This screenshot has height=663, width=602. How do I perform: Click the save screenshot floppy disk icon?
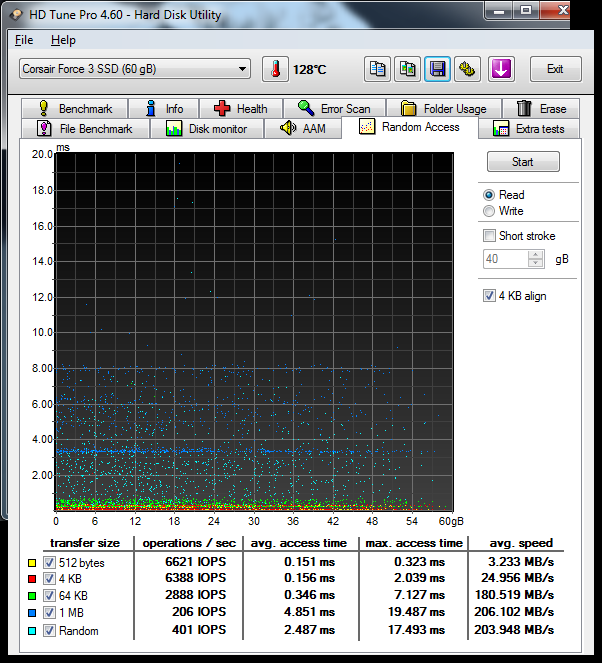437,69
